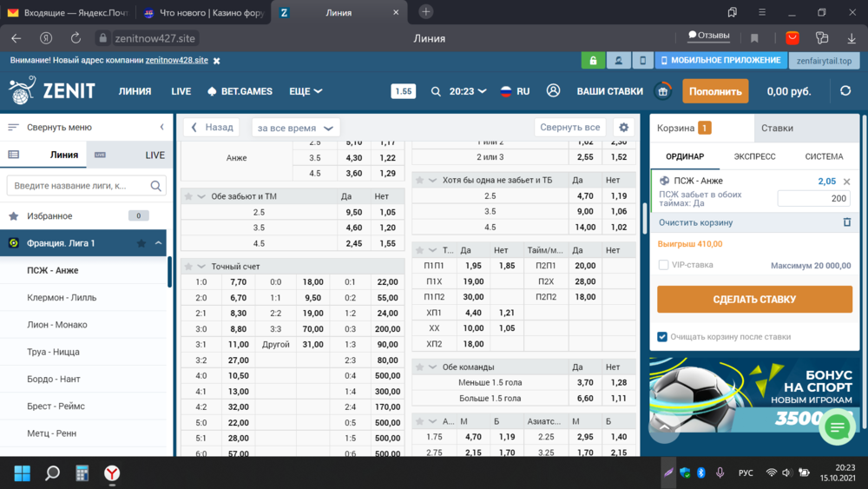868x489 pixels.
Task: Click the green lock icon button
Action: [592, 60]
